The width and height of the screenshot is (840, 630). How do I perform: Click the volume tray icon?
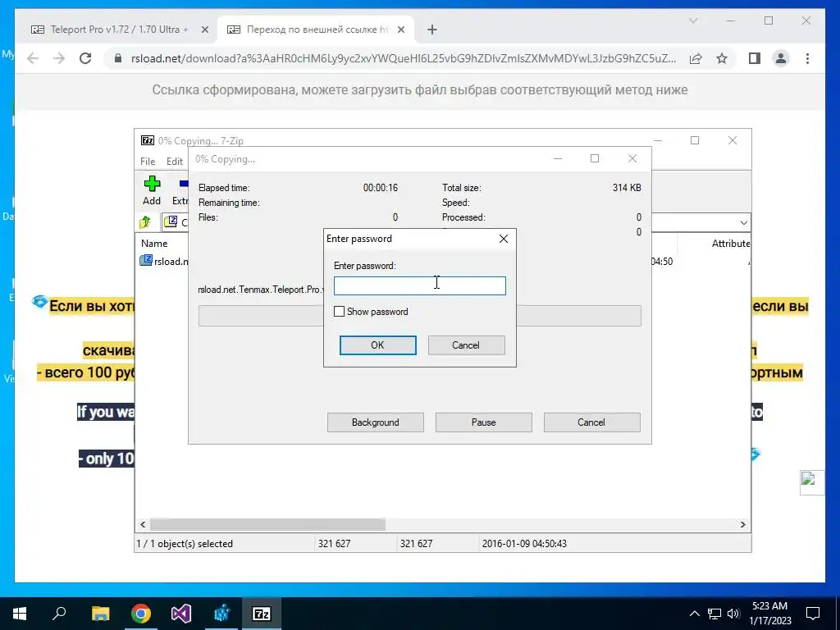coord(733,614)
